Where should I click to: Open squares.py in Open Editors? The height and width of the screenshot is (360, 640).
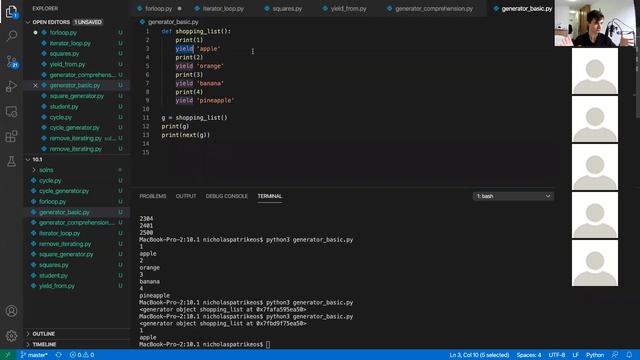(x=64, y=54)
